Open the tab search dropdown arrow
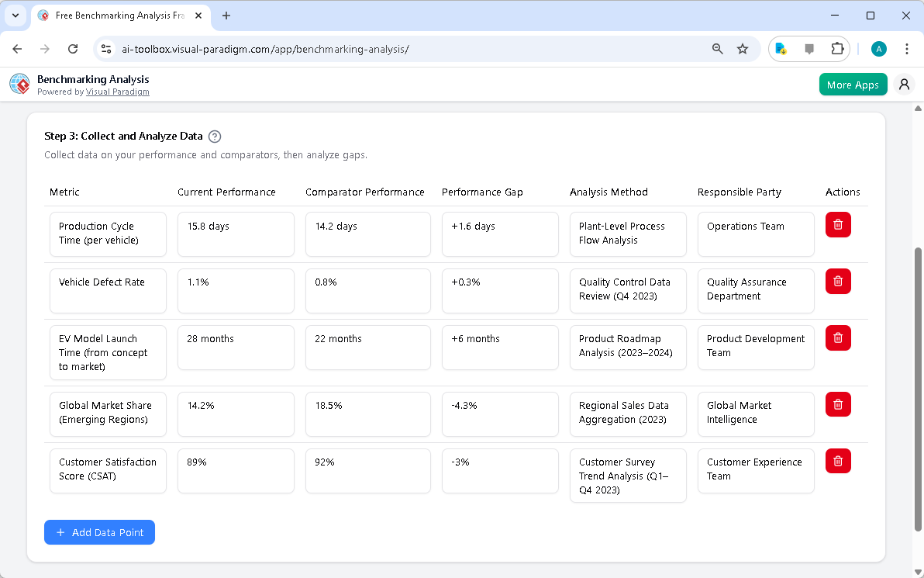 [17, 16]
